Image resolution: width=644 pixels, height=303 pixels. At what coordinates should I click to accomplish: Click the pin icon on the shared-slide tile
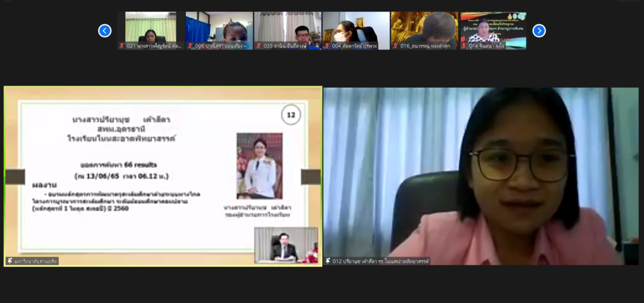pos(9,261)
